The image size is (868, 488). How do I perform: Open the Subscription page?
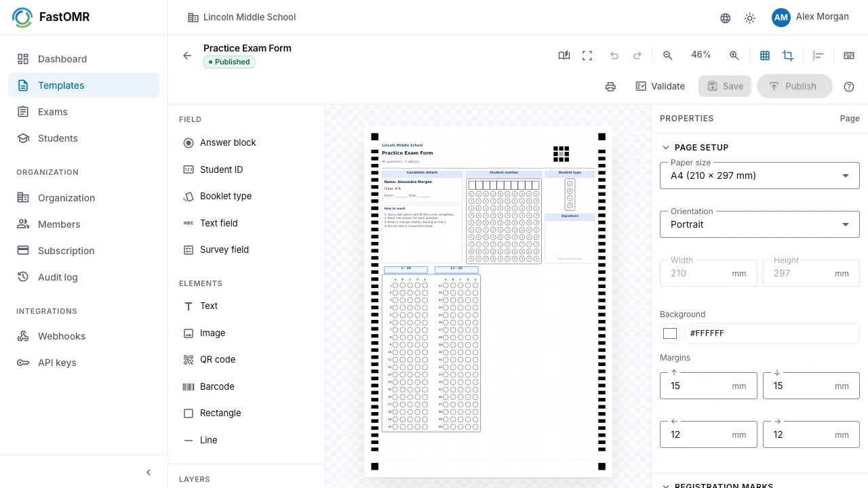coord(83,251)
